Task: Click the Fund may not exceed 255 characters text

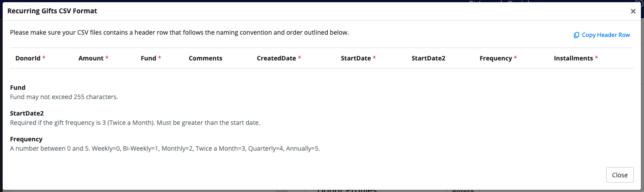Action: point(64,97)
